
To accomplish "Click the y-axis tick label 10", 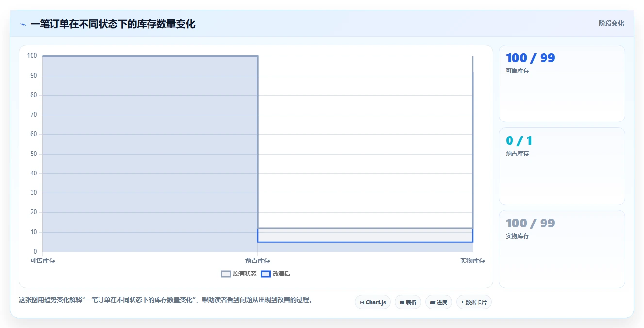I will coord(34,232).
